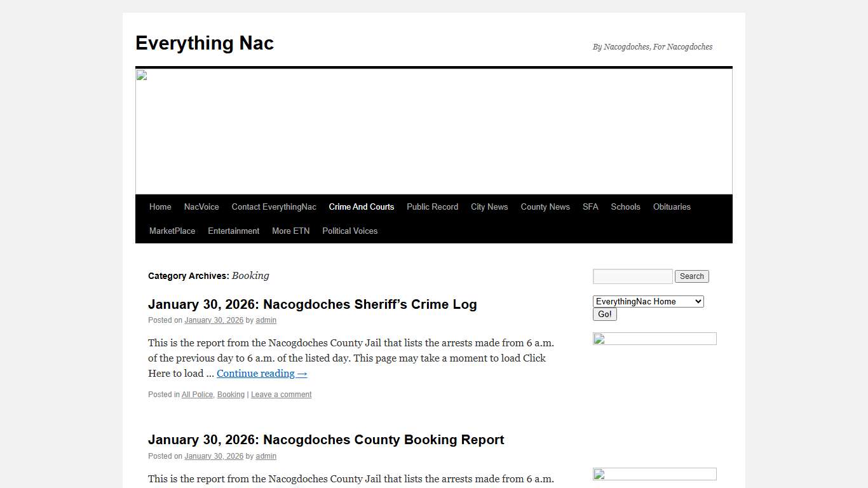Click Leave a comment on the crime log
Screen dimensions: 868x488
[281, 394]
